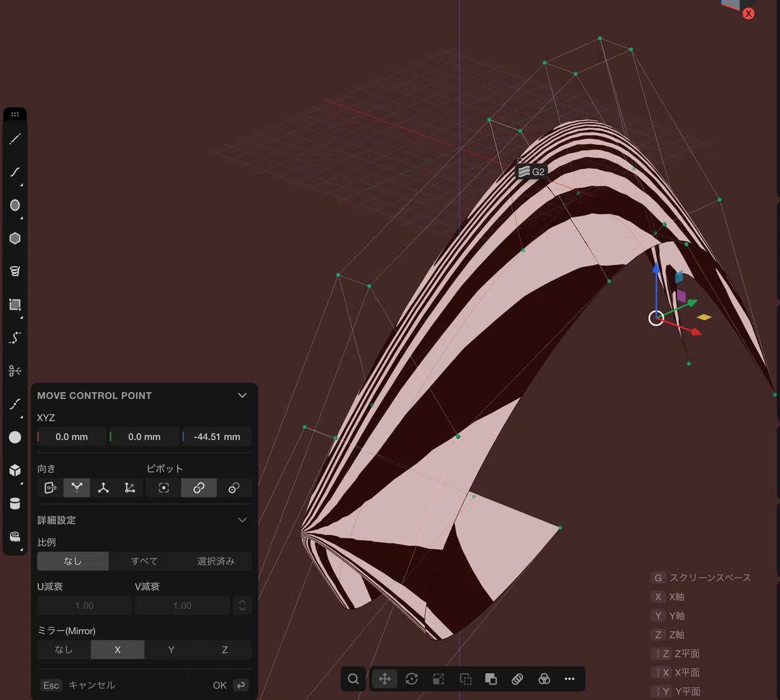
Task: Set Mirror to Z axis
Action: 225,649
